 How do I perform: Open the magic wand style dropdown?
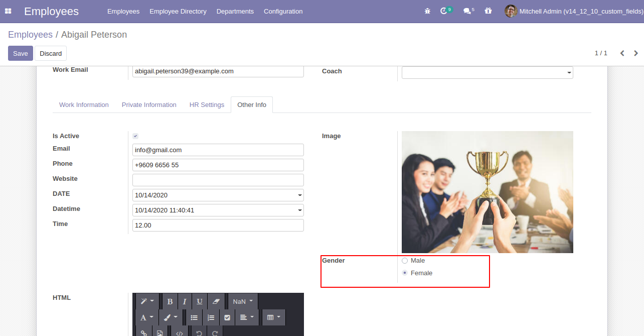click(x=147, y=301)
